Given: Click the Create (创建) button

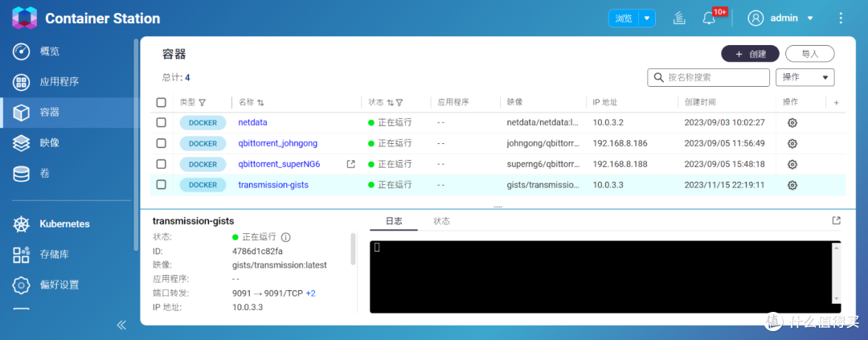Looking at the screenshot, I should pos(750,54).
